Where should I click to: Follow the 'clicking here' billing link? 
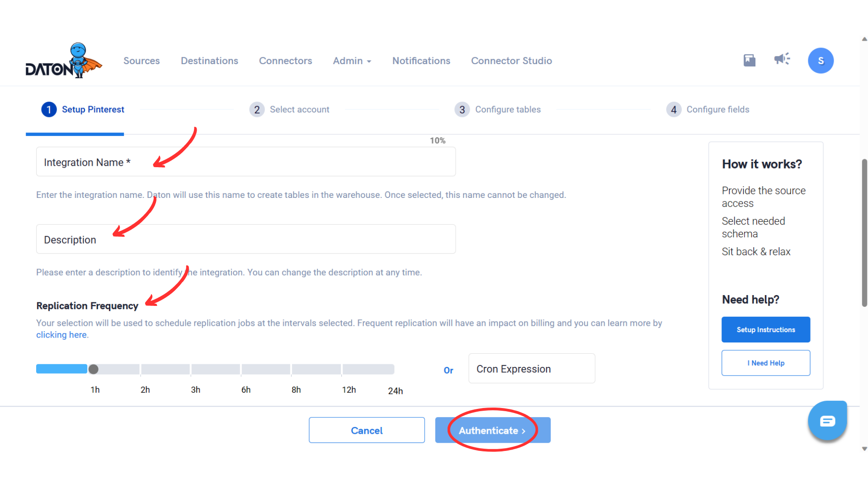tap(61, 335)
